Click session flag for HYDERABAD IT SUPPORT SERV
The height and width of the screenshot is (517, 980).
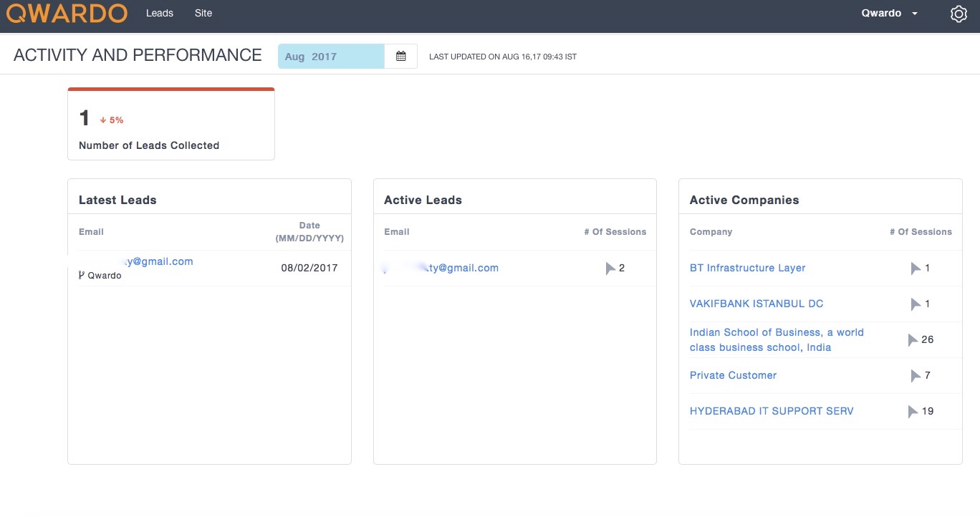coord(913,412)
